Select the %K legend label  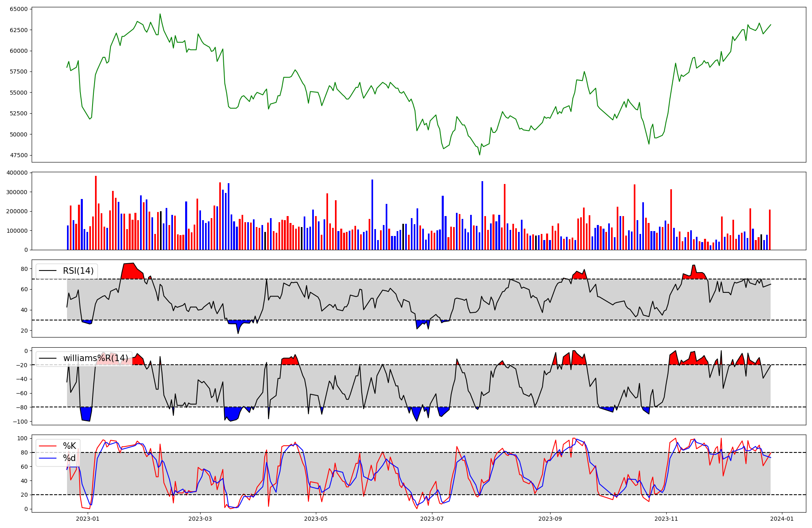[69, 446]
